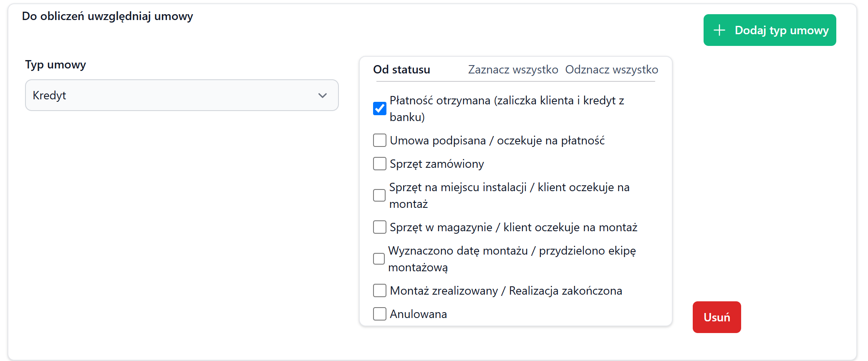The width and height of the screenshot is (868, 361).
Task: Check the Umowa podpisana / oczekuje na płatność box
Action: click(379, 140)
